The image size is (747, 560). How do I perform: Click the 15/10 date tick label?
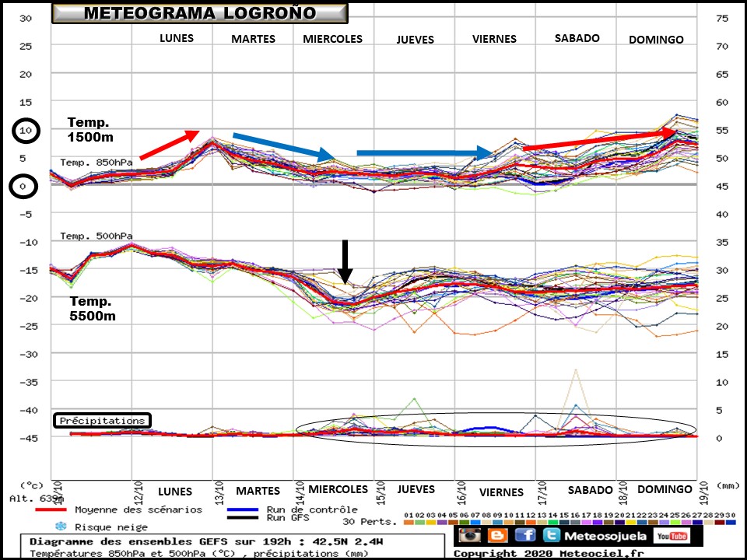(381, 492)
